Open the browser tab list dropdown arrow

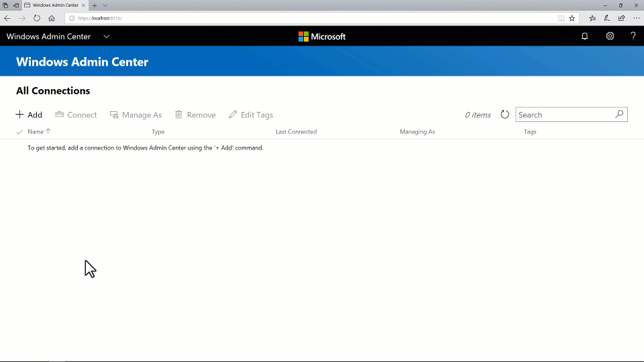click(x=105, y=5)
